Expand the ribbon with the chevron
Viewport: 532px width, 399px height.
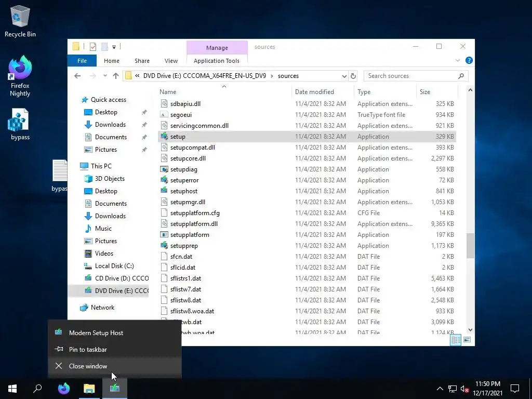pos(457,60)
